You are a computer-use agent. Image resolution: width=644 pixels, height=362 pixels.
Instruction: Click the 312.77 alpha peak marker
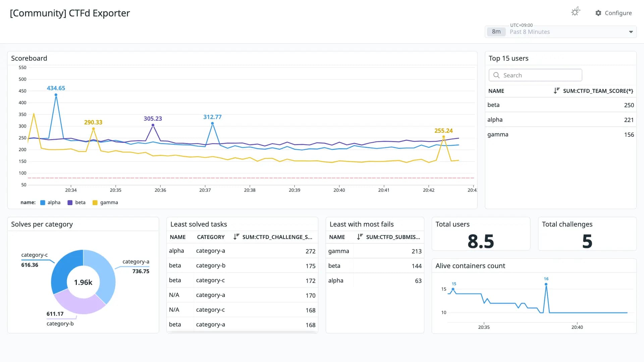click(x=212, y=123)
